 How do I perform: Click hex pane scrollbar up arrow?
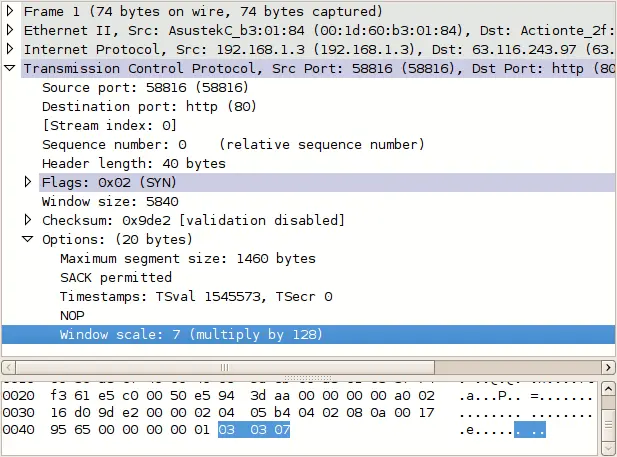coord(608,389)
